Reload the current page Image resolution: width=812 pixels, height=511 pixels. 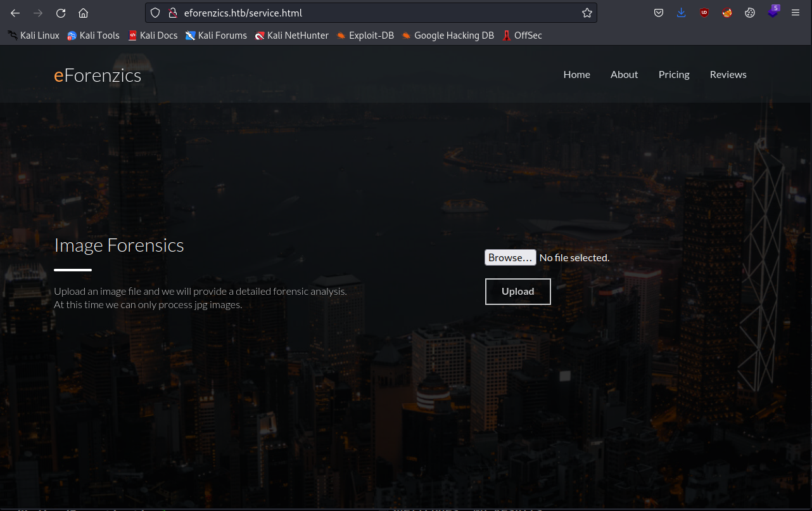[61, 13]
